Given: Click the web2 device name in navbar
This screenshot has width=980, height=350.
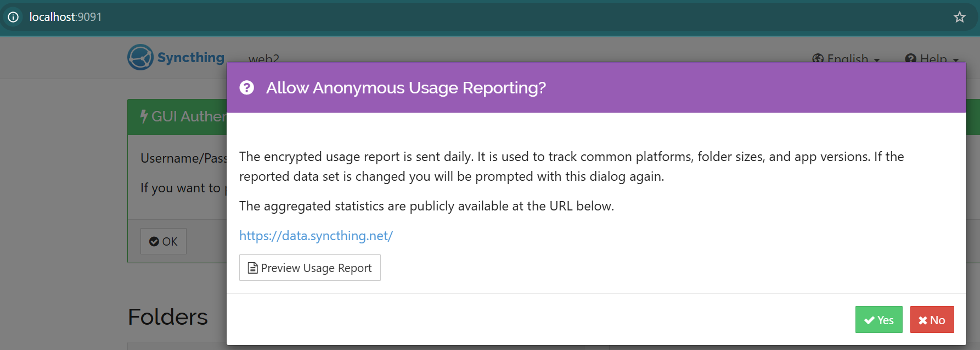Looking at the screenshot, I should coord(264,58).
